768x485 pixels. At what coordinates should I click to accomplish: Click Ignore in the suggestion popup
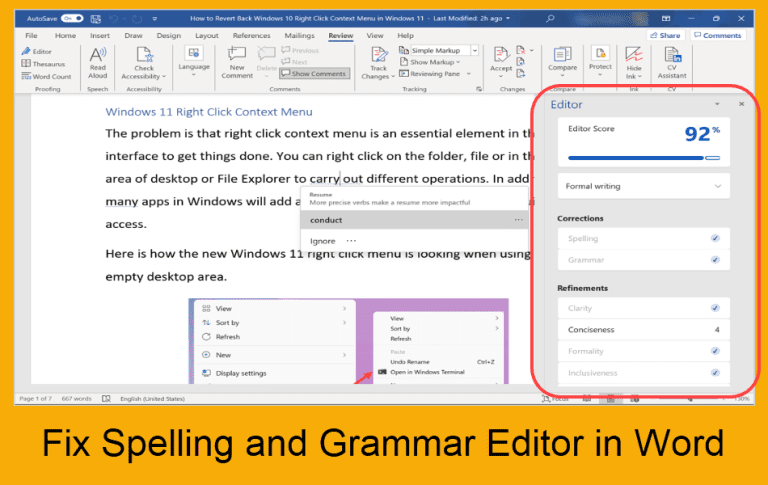322,241
